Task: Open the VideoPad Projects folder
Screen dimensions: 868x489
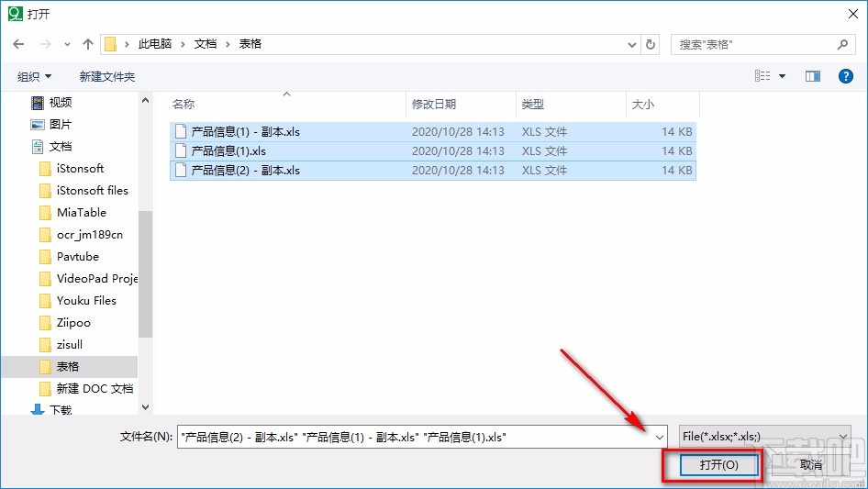Action: 97,279
